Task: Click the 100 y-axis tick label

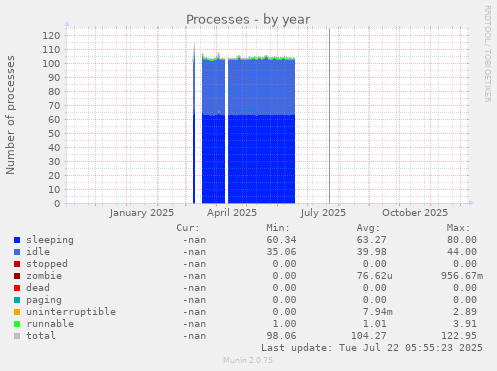Action: [51, 64]
